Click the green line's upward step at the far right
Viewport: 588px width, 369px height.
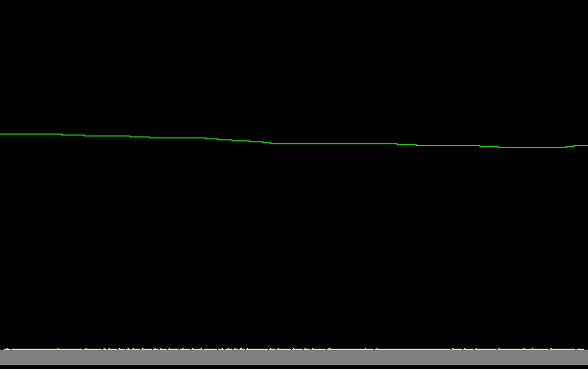pos(571,146)
